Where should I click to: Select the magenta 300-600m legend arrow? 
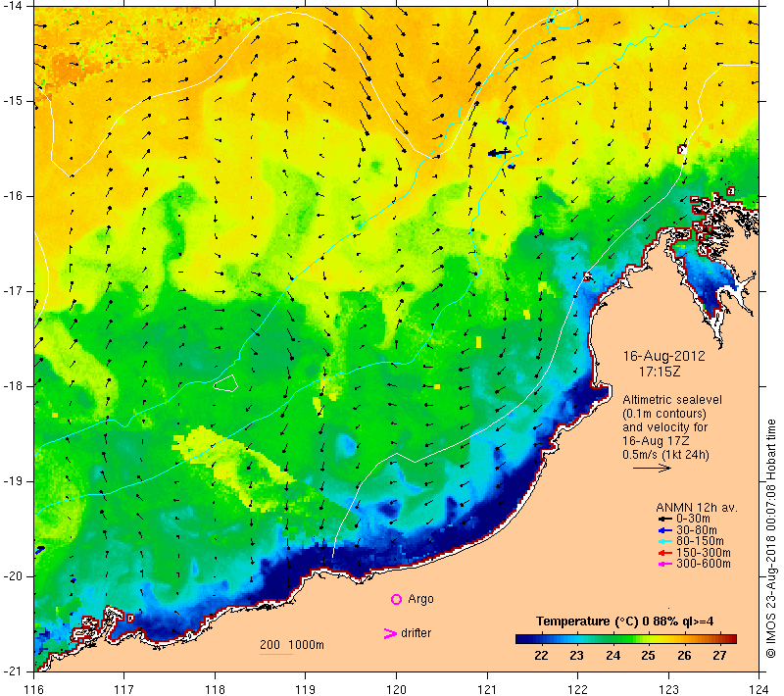coord(664,565)
